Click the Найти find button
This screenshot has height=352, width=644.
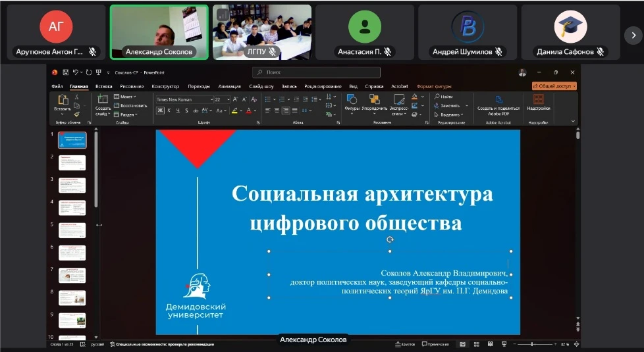coord(444,97)
